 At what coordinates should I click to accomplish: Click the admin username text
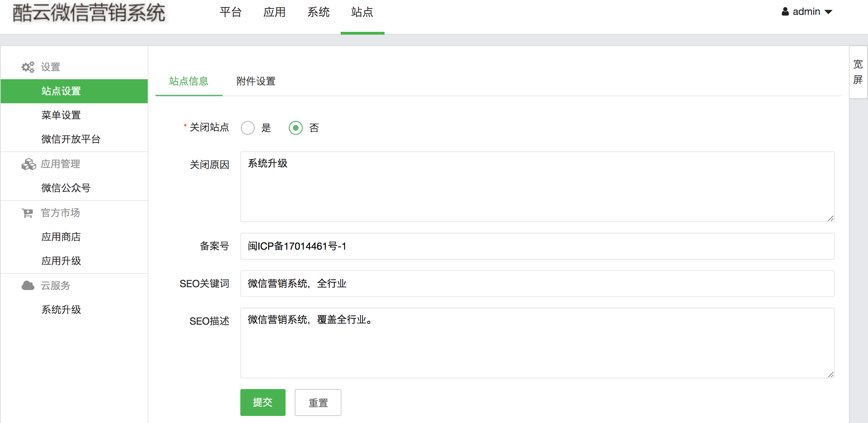806,12
